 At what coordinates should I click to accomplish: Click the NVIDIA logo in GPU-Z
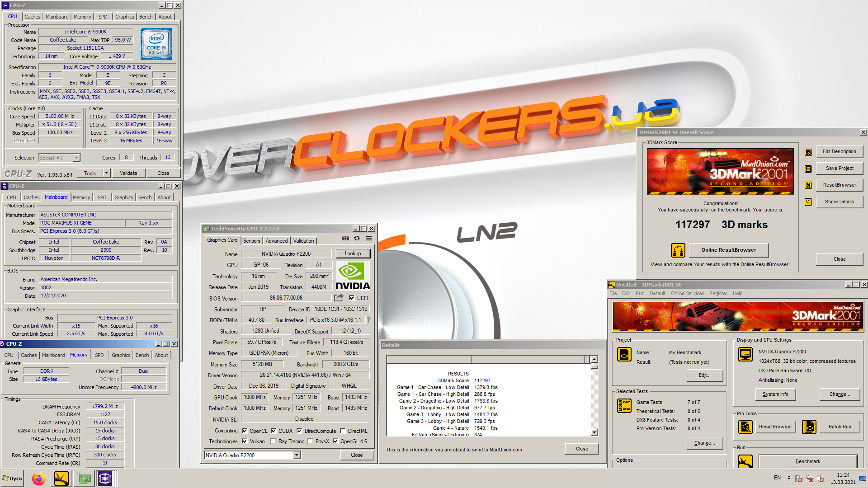(x=353, y=276)
